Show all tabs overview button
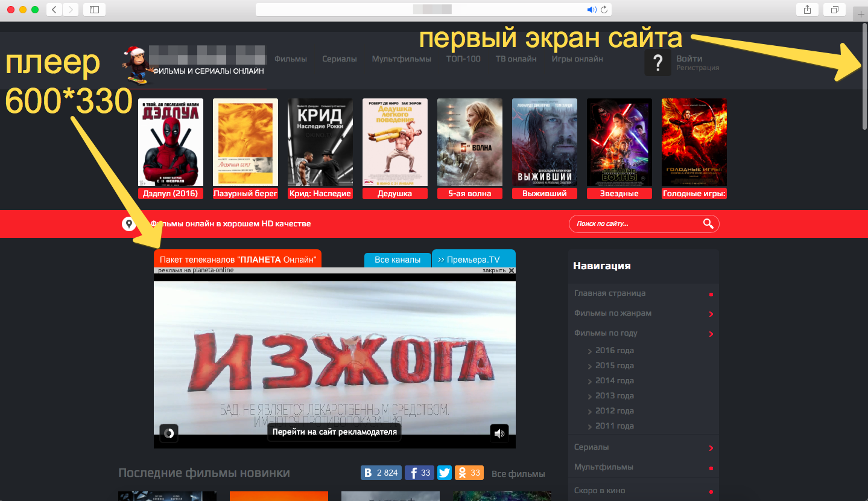Screen dimensions: 868x501 click(x=835, y=10)
